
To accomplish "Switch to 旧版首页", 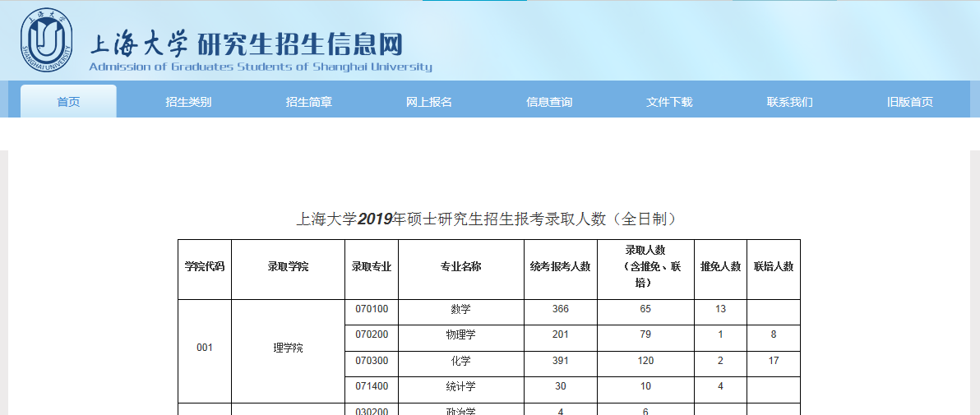I will tap(910, 102).
